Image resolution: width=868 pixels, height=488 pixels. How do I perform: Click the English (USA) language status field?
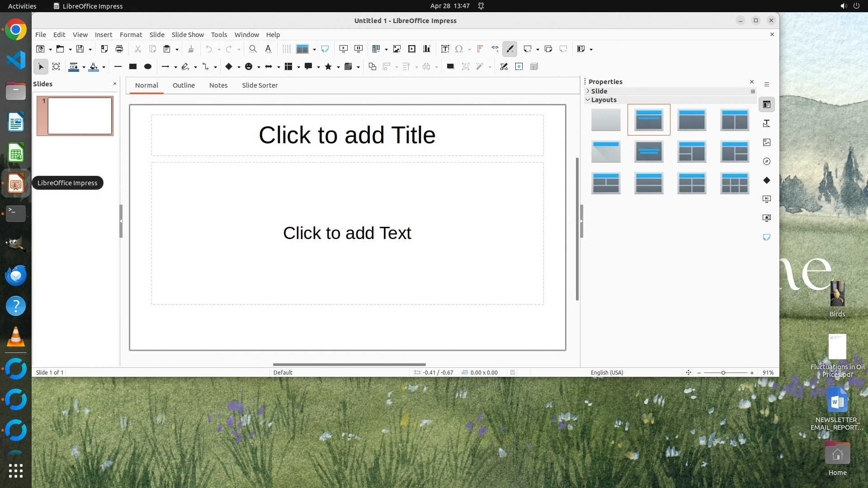pyautogui.click(x=607, y=372)
